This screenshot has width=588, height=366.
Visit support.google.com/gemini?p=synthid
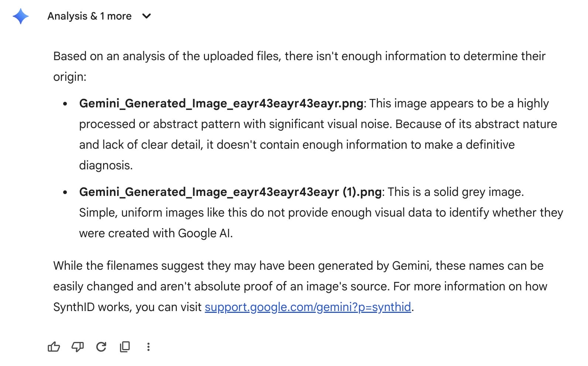click(309, 307)
